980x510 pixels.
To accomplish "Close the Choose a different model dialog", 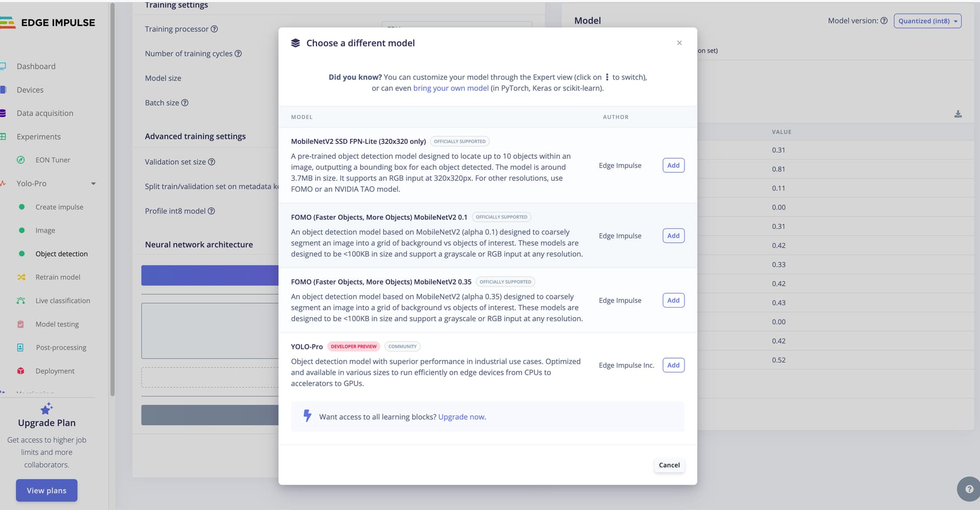I will pos(679,43).
